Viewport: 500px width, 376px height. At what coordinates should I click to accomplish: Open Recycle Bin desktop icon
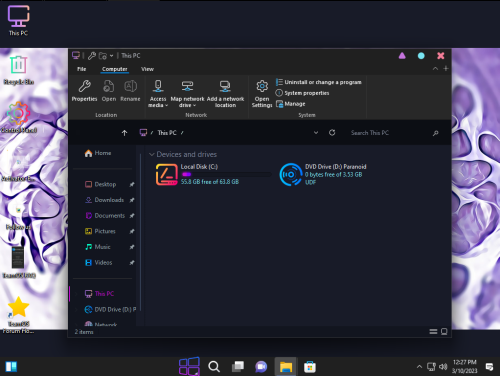[x=18, y=70]
